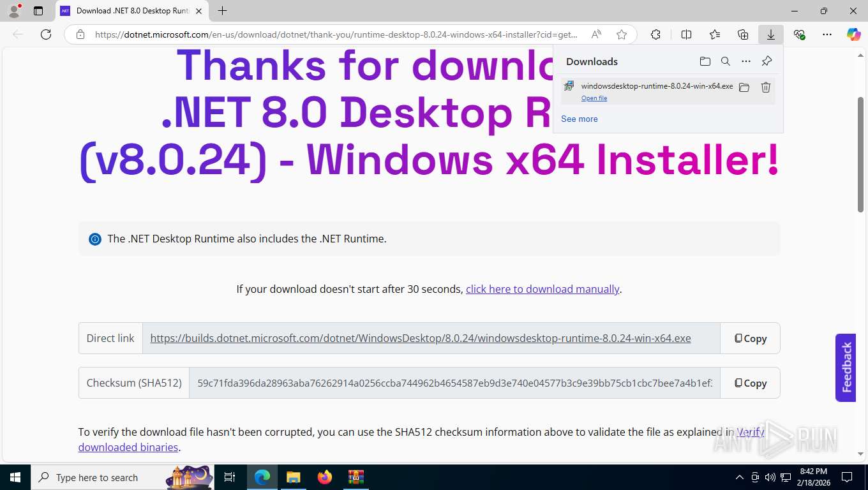Open Read aloud in address bar
Image resolution: width=868 pixels, height=490 pixels.
point(596,34)
